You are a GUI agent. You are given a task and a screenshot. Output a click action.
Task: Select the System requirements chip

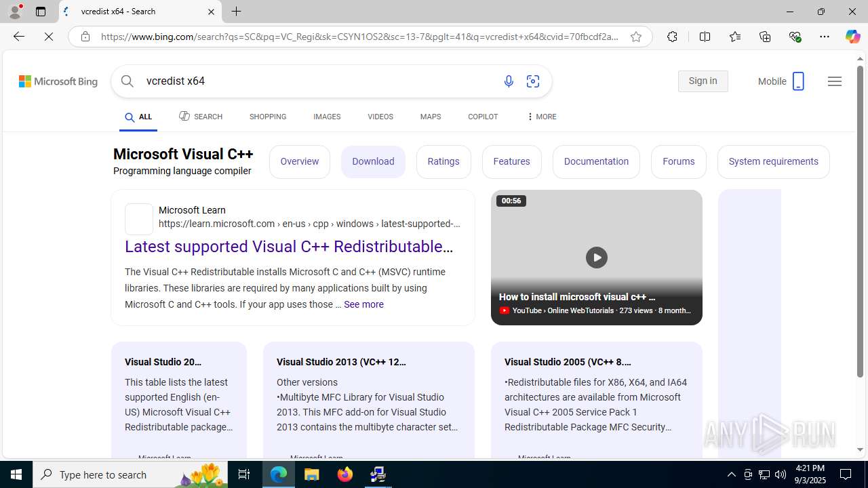pyautogui.click(x=774, y=161)
